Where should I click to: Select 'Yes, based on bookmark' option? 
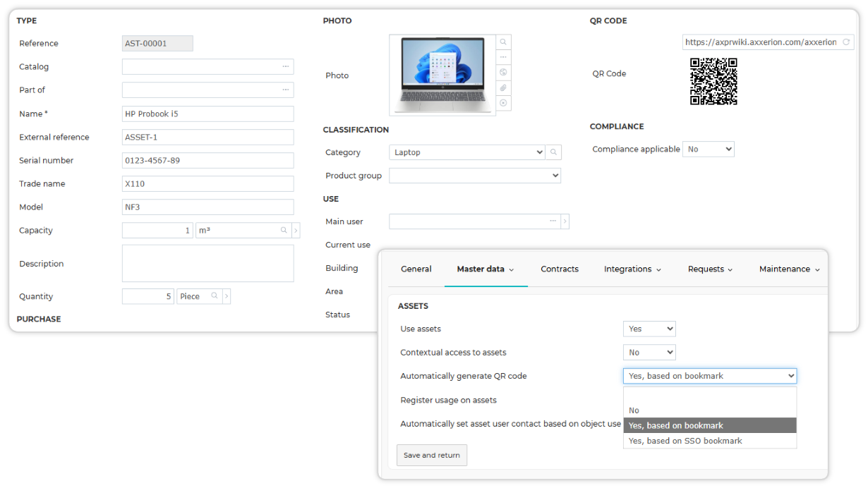tap(710, 425)
